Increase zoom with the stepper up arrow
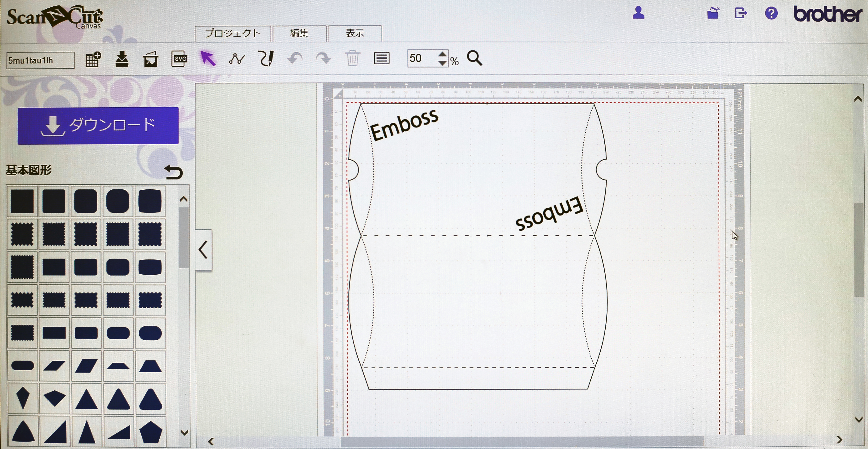 coord(442,54)
